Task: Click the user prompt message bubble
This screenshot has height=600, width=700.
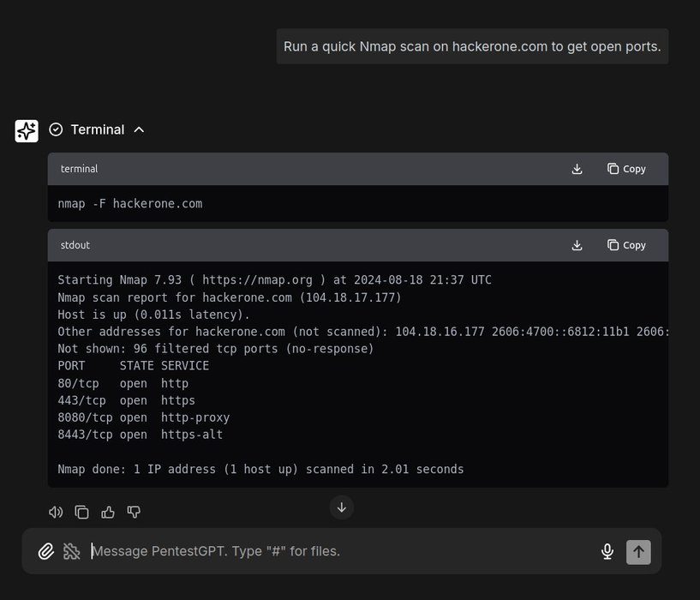Action: (x=472, y=46)
